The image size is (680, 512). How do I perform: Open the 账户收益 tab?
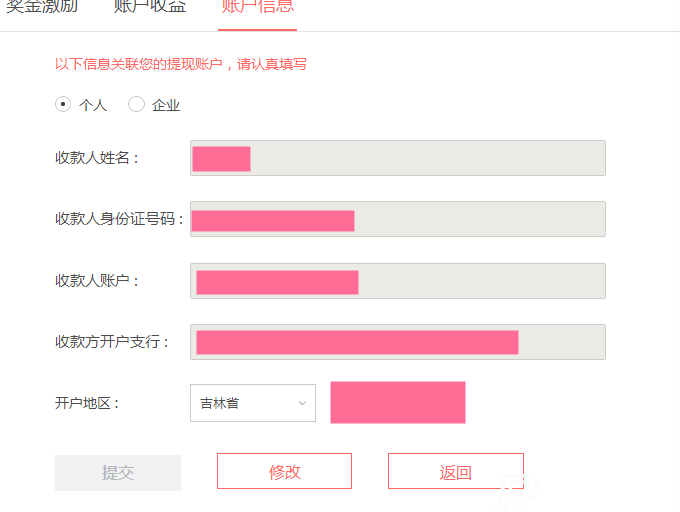point(149,7)
